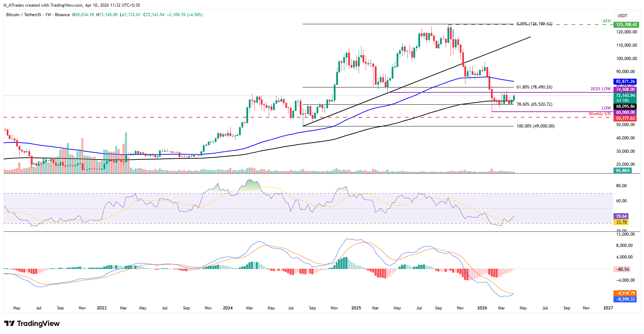Select the purple 74,508.00 price label

coord(625,90)
